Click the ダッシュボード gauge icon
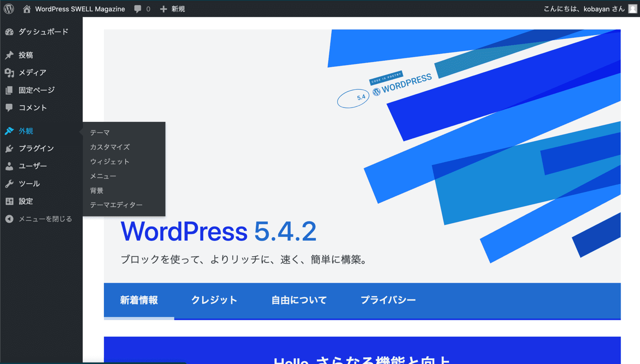The image size is (640, 364). 9,32
